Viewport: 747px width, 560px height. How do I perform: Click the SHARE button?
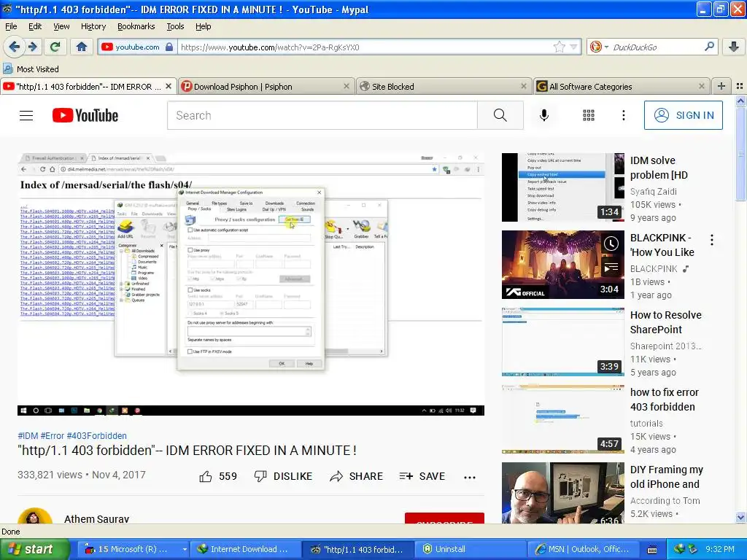click(356, 476)
